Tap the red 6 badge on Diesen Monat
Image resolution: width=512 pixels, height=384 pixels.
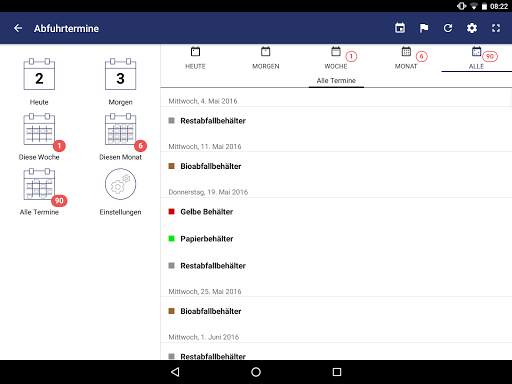pyautogui.click(x=141, y=146)
